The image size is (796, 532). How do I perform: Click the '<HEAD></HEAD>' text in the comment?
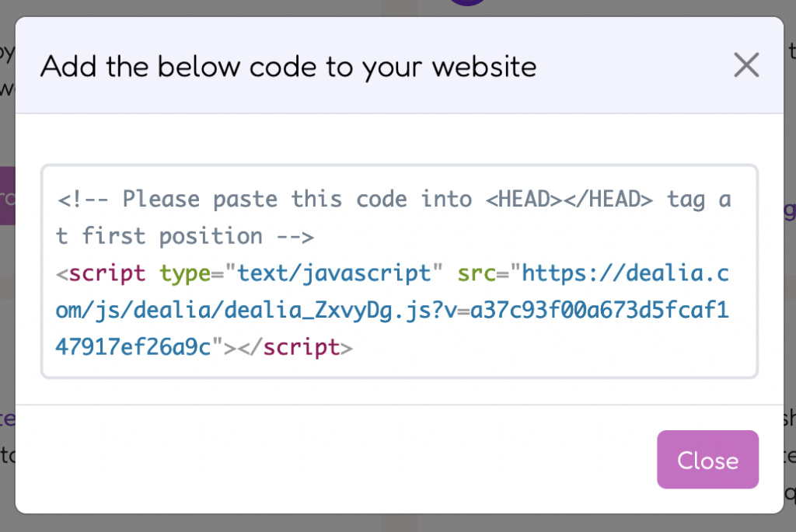click(x=569, y=200)
